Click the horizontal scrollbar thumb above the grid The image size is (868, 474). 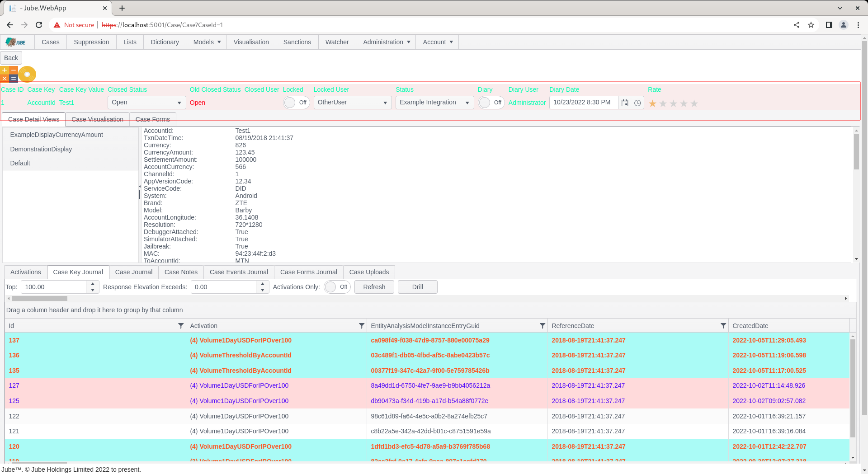[x=40, y=299]
